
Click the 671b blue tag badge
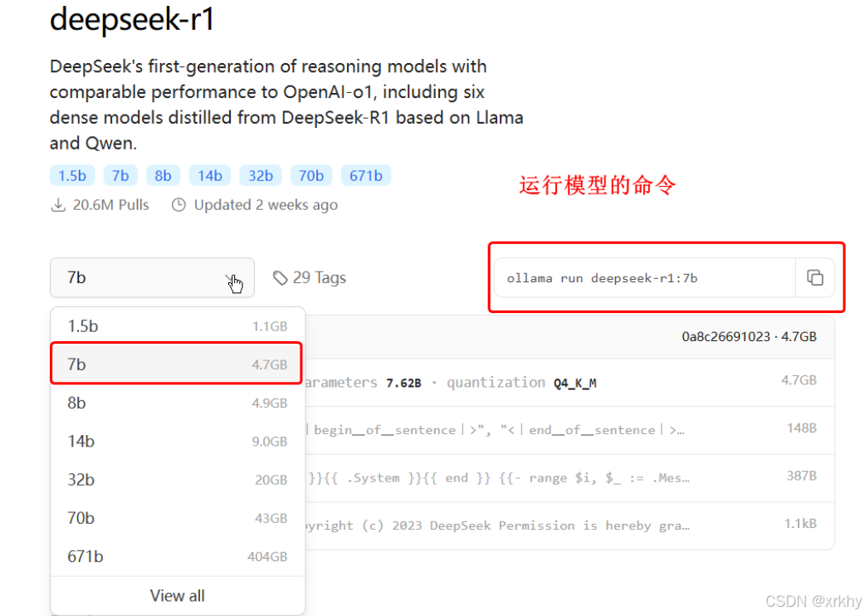coord(366,175)
